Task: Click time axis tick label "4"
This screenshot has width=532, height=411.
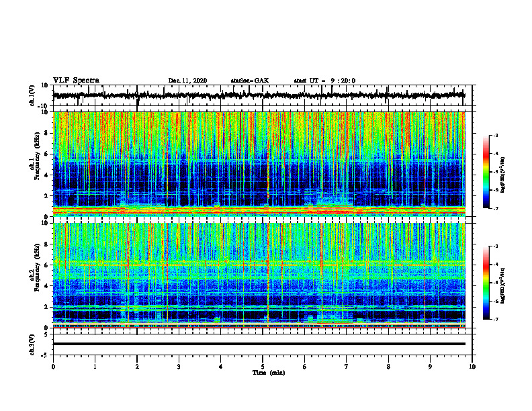Action: coord(221,367)
